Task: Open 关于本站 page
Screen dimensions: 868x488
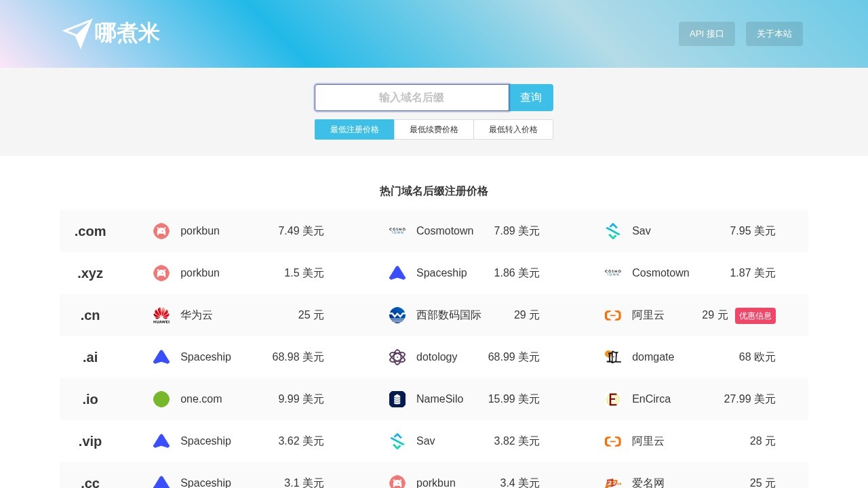Action: click(774, 34)
